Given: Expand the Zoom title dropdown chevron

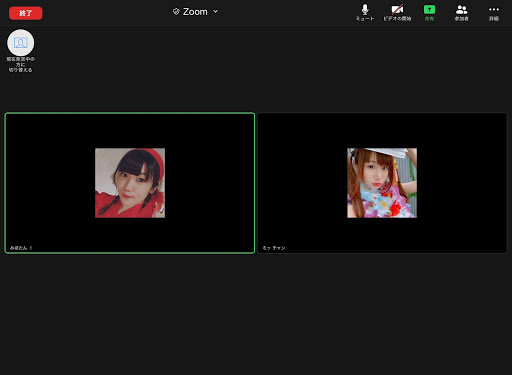Looking at the screenshot, I should 216,11.
